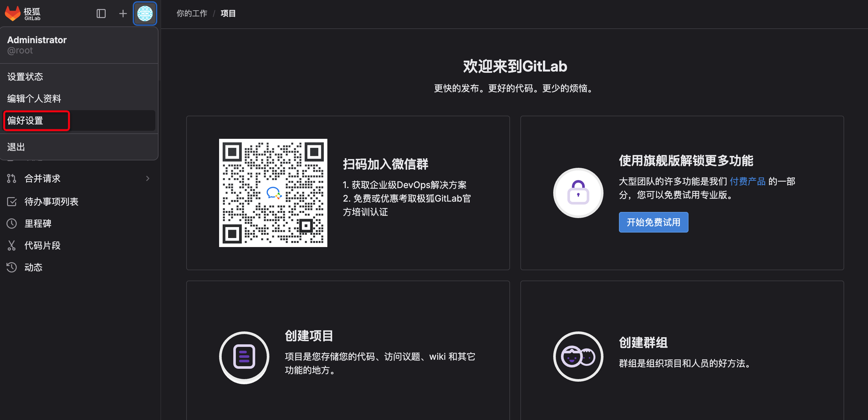Click the user avatar icon
Screen dimensions: 868x420
click(x=145, y=14)
